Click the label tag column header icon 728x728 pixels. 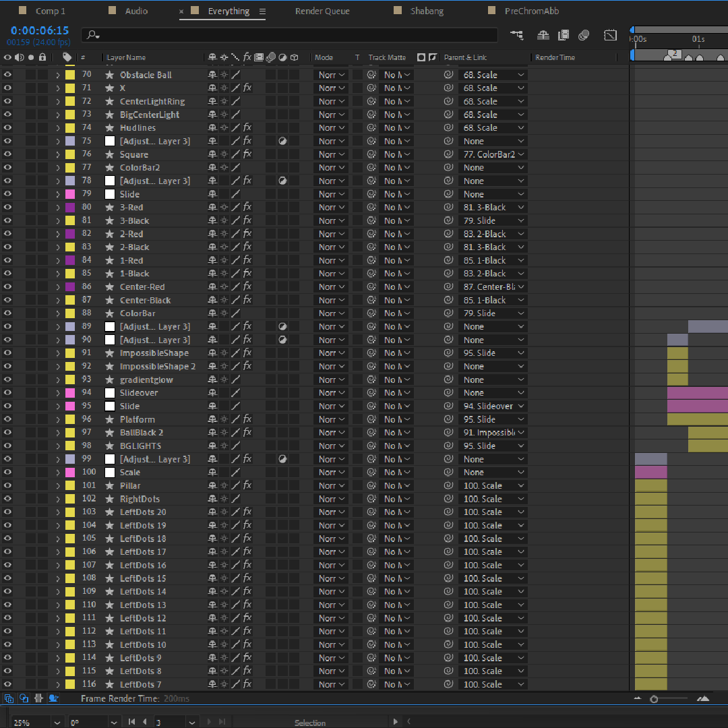[x=67, y=57]
